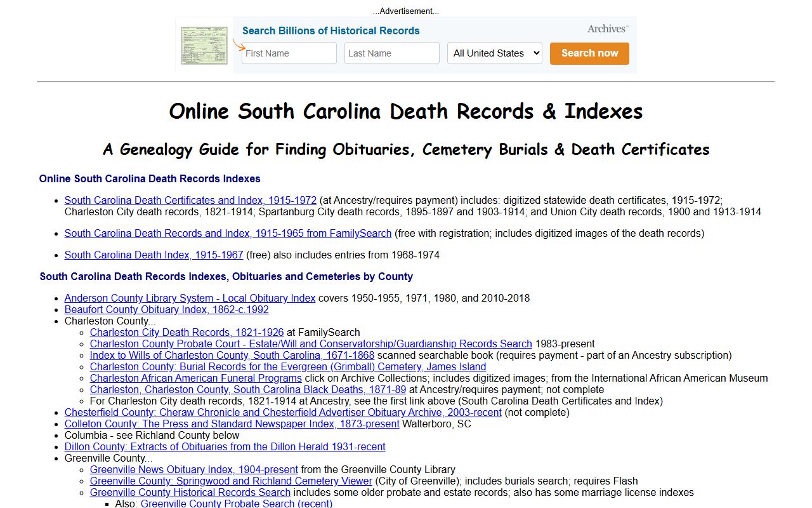Open Colleton County Press and Standard Index

232,424
